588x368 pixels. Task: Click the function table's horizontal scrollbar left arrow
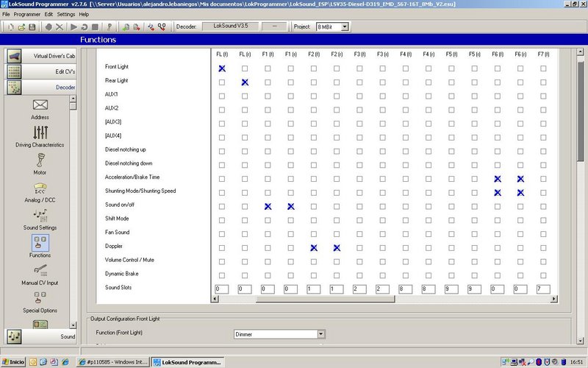pyautogui.click(x=215, y=299)
